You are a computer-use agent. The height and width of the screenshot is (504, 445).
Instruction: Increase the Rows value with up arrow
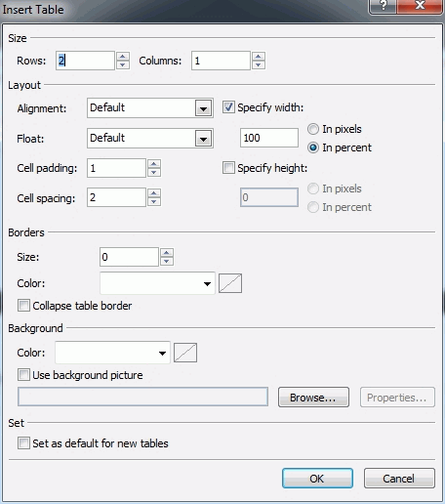[x=123, y=57]
